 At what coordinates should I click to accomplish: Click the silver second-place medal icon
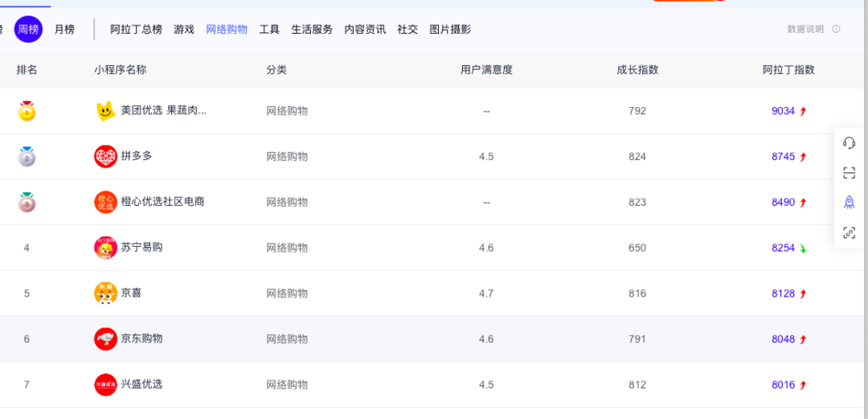click(x=27, y=157)
